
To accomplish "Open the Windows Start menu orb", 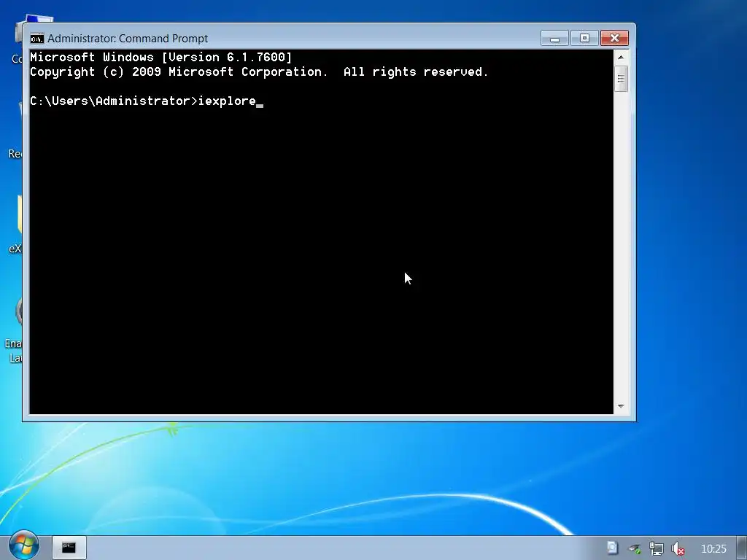I will (24, 545).
